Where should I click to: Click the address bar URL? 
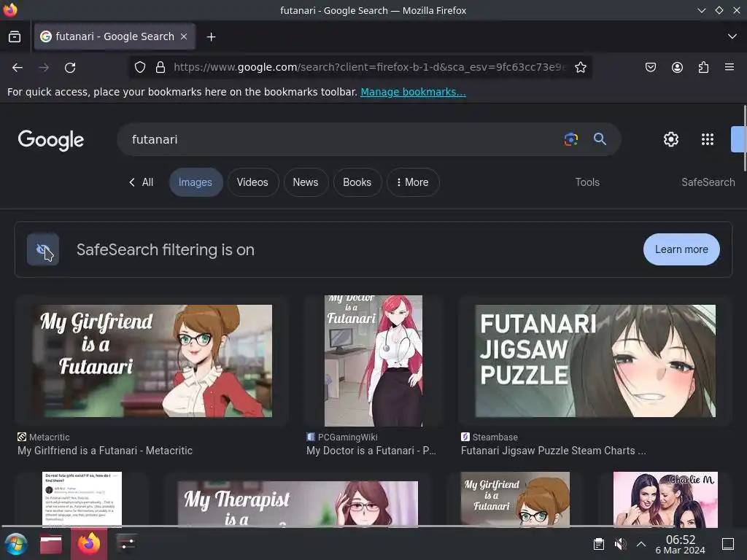[x=370, y=67]
